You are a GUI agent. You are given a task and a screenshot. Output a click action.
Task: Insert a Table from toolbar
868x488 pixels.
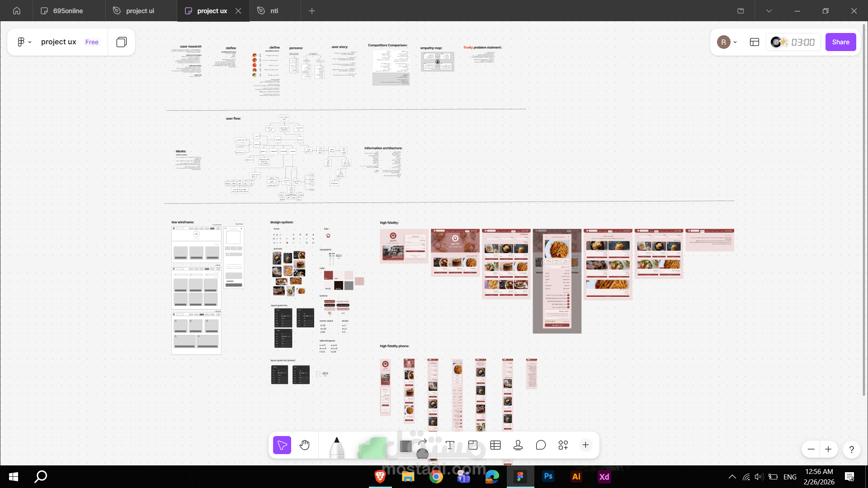[495, 446]
